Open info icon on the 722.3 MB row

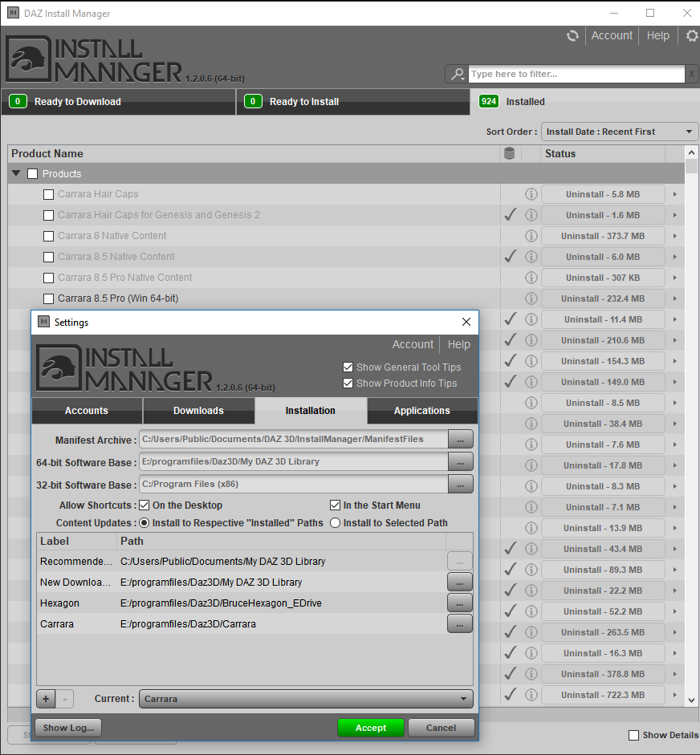tap(531, 695)
